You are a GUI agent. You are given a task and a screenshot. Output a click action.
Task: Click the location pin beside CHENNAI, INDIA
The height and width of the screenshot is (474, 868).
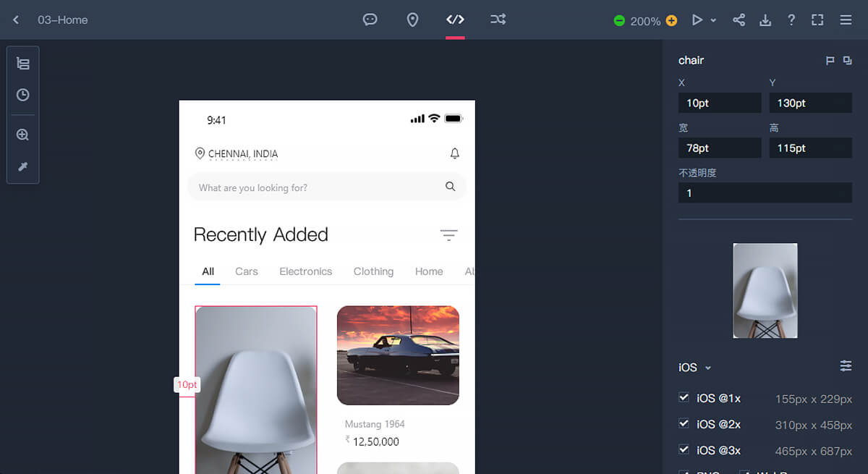200,153
